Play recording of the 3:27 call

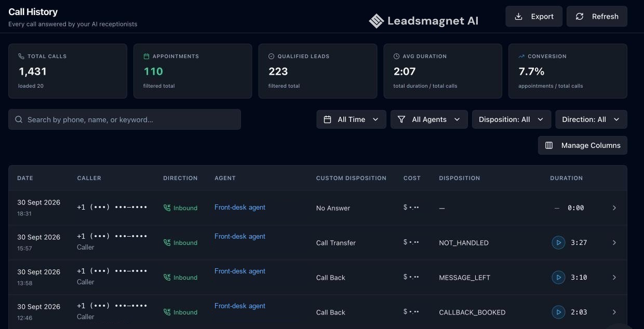[558, 242]
